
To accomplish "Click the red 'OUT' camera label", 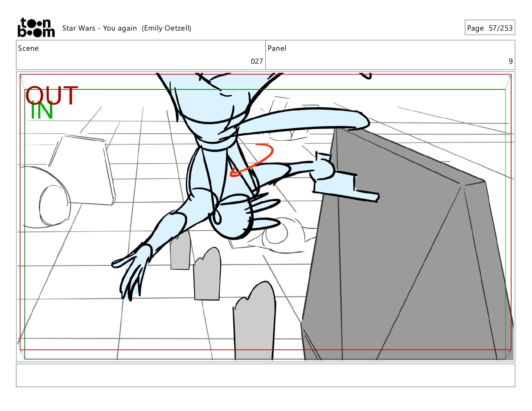I will point(51,95).
